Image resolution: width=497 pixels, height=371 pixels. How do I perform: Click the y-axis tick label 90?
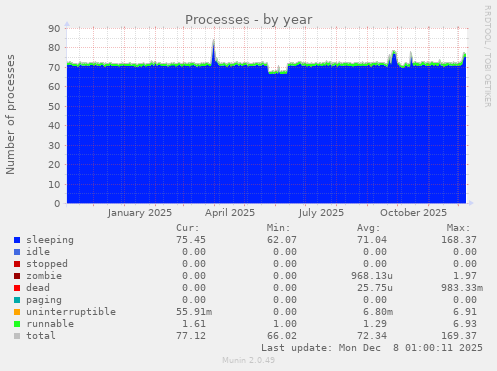(54, 28)
